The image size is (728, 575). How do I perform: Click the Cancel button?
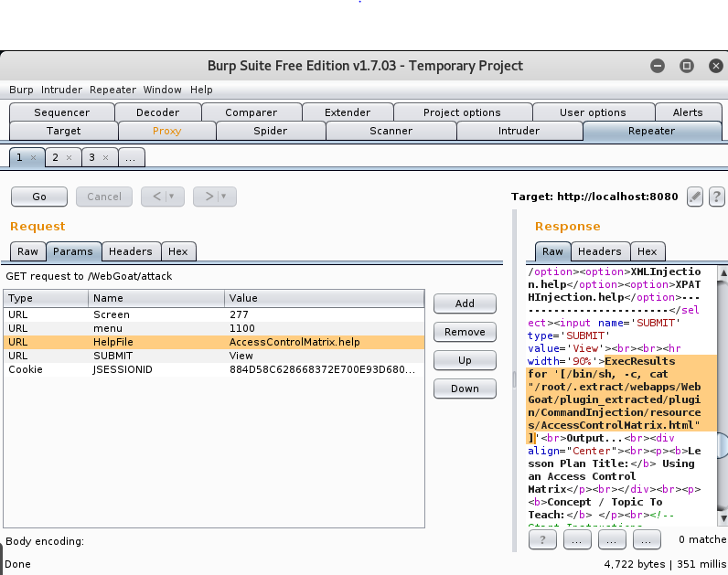pyautogui.click(x=104, y=197)
